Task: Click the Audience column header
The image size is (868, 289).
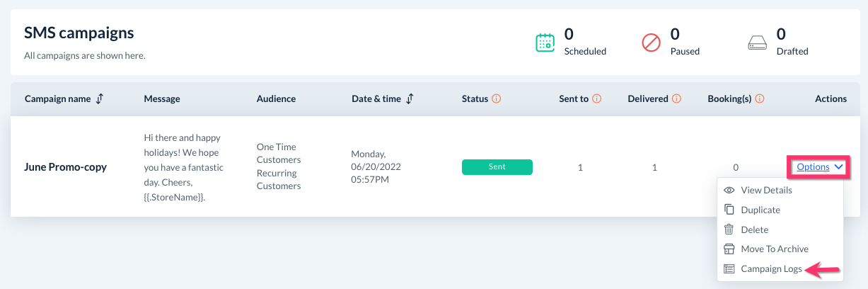Action: [x=276, y=99]
